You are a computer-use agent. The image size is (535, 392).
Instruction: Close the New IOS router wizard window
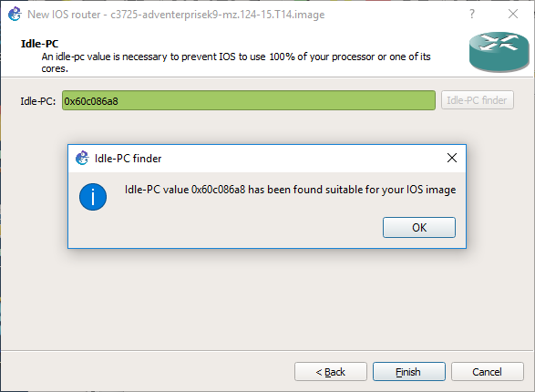pyautogui.click(x=513, y=14)
